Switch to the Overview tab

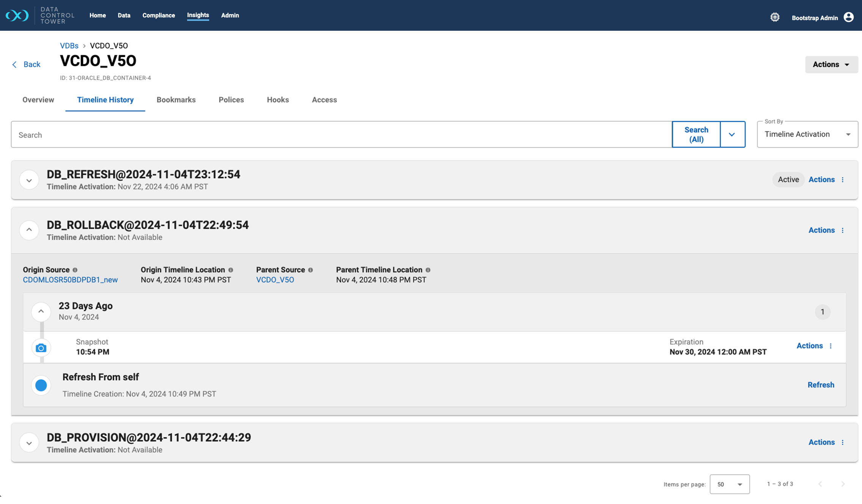click(38, 99)
